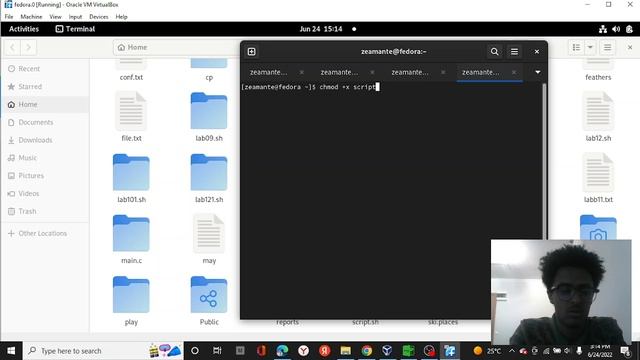Open Music in Files sidebar

point(45,158)
